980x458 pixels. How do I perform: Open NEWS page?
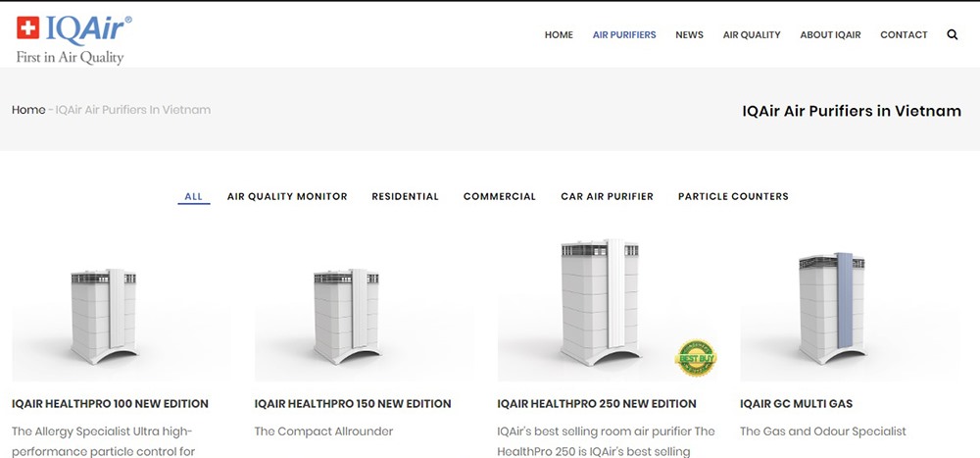(x=689, y=35)
